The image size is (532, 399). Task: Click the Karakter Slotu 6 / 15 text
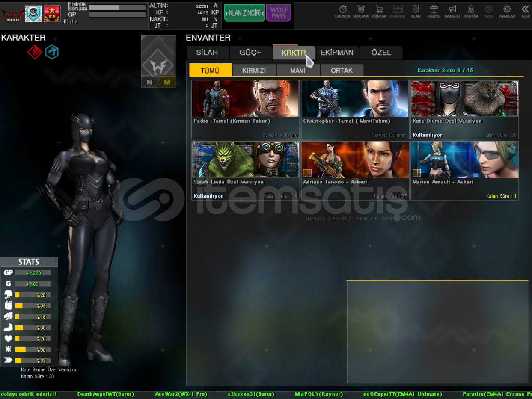(445, 71)
